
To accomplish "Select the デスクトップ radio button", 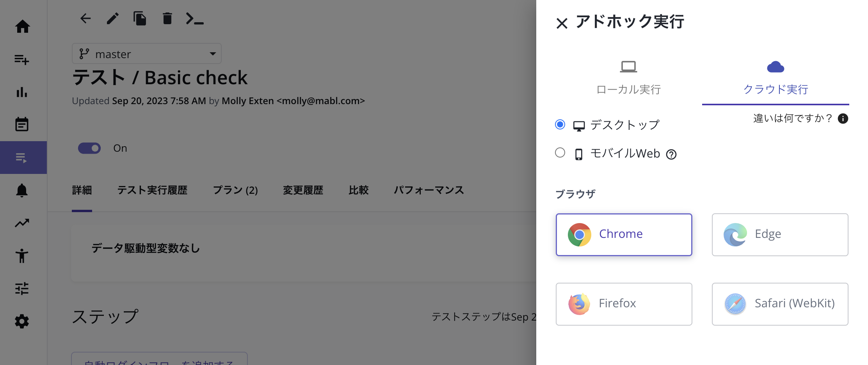I will (x=560, y=124).
